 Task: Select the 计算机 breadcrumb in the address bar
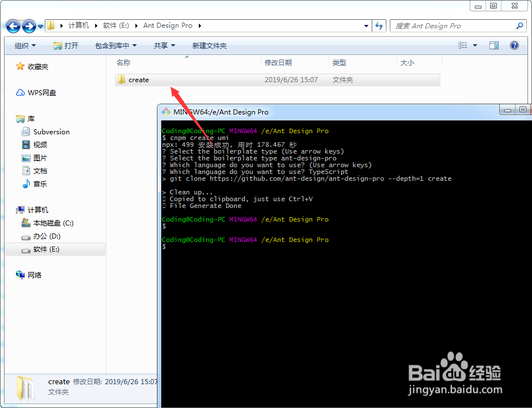79,25
